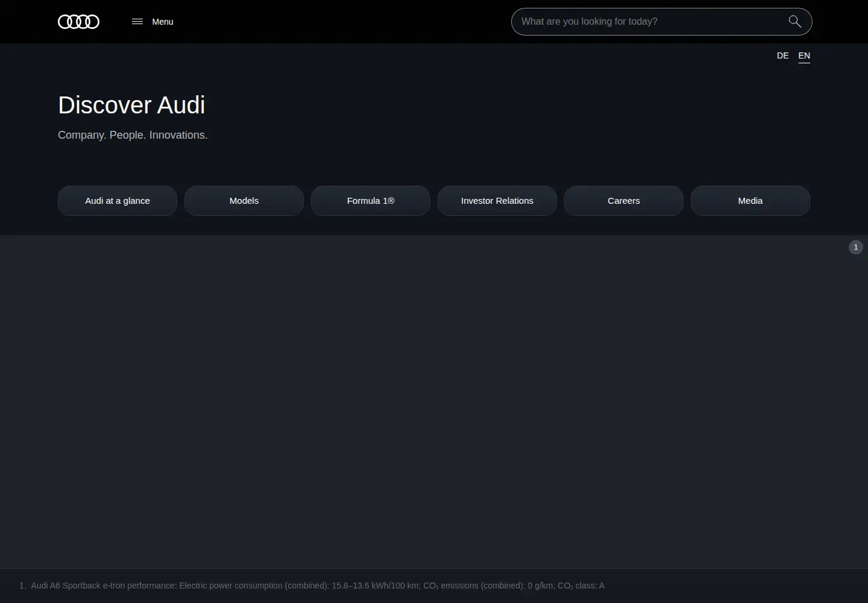The height and width of the screenshot is (603, 868).
Task: Click the Audi A6 Sportback e-tron footnote text
Action: tap(318, 586)
